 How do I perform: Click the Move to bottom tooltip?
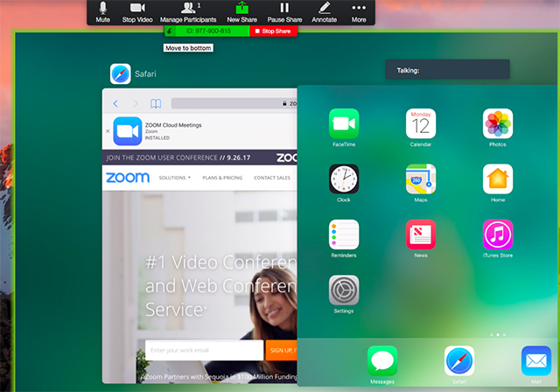coord(188,48)
